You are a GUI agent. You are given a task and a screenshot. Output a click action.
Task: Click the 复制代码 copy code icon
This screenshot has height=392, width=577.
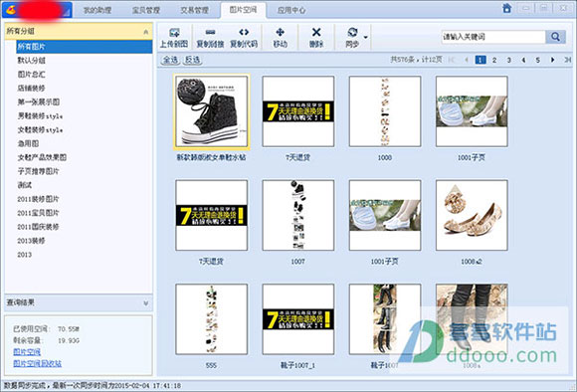(244, 33)
